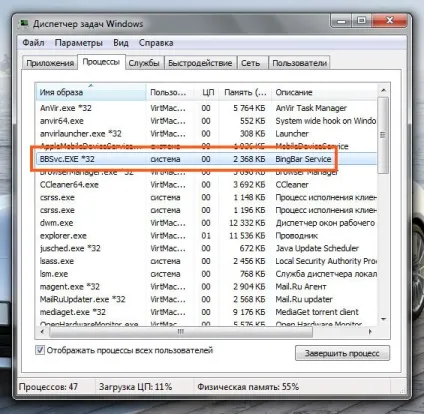Toggle 'Отображать процессы всех пользователей' checkbox
This screenshot has width=424, height=414.
40,350
